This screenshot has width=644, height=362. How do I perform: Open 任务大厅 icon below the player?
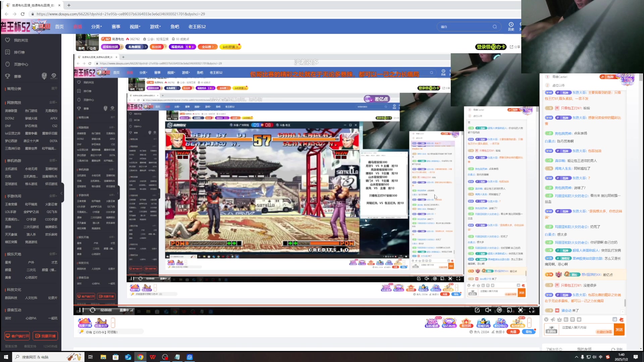(101, 323)
